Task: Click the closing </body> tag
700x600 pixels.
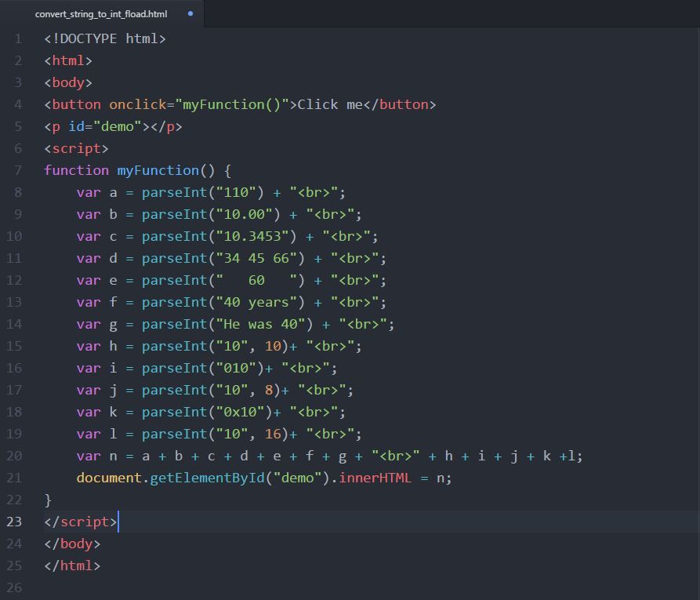Action: pyautogui.click(x=72, y=544)
